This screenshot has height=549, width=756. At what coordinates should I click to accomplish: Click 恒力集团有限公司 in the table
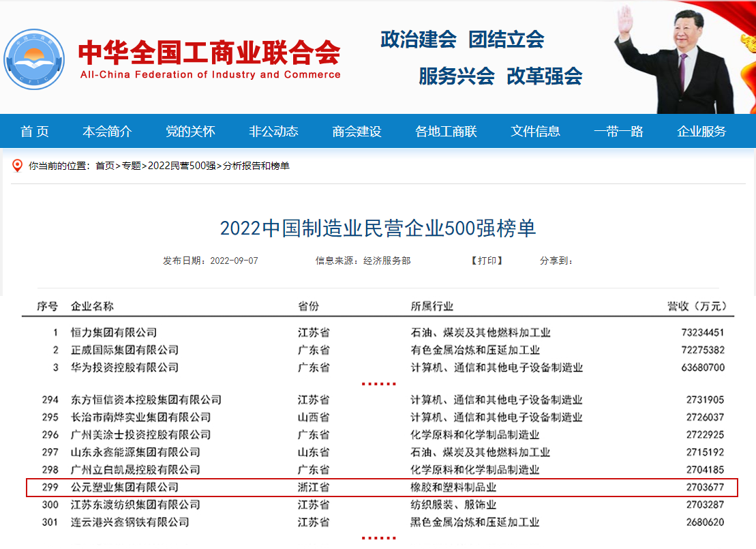(114, 332)
